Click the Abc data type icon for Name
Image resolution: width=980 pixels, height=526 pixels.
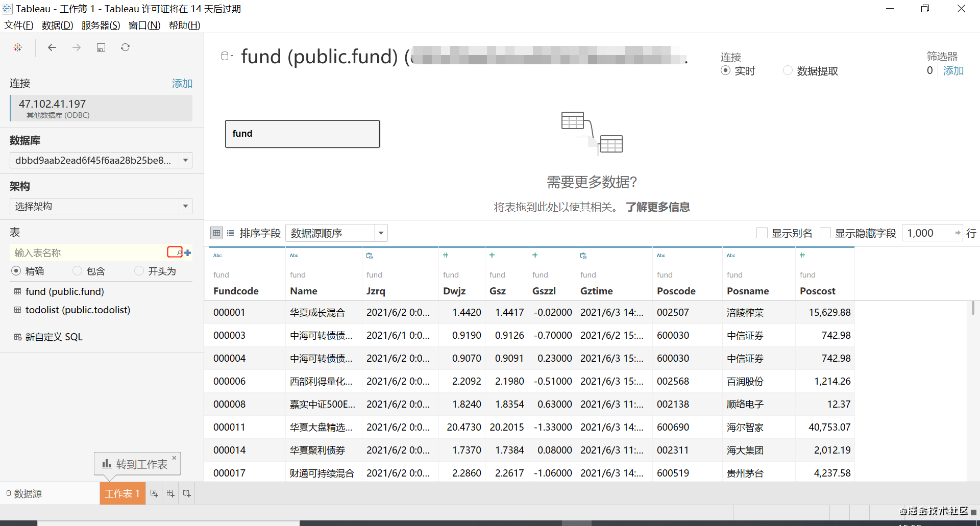pos(294,256)
